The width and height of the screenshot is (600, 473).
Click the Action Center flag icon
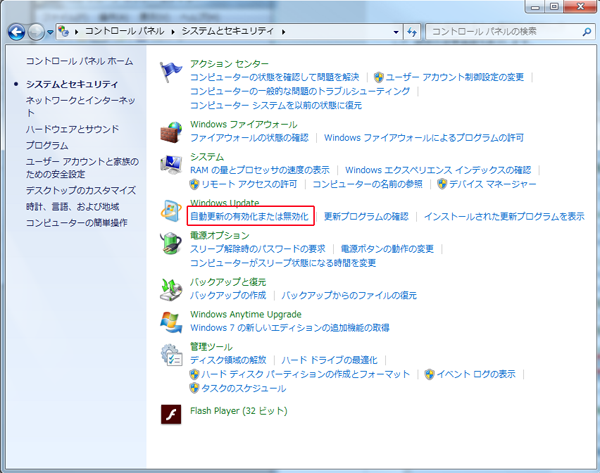pyautogui.click(x=171, y=72)
